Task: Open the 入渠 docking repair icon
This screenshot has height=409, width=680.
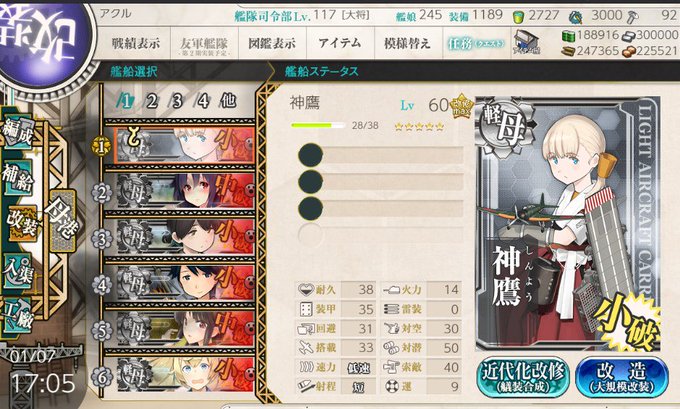Action: pyautogui.click(x=17, y=271)
